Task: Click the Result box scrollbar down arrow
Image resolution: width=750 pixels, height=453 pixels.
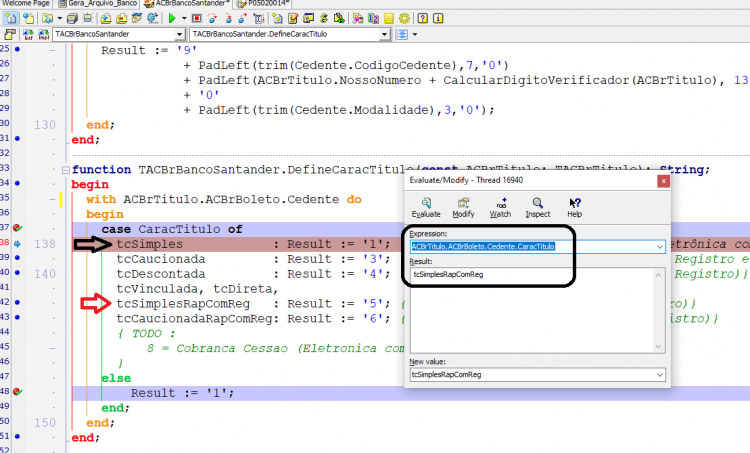Action: click(659, 347)
